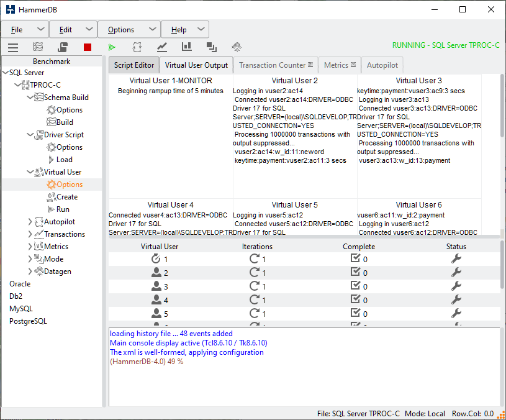Click Complete checkbox icon for virtual user 2
This screenshot has height=420, width=506.
click(x=356, y=273)
